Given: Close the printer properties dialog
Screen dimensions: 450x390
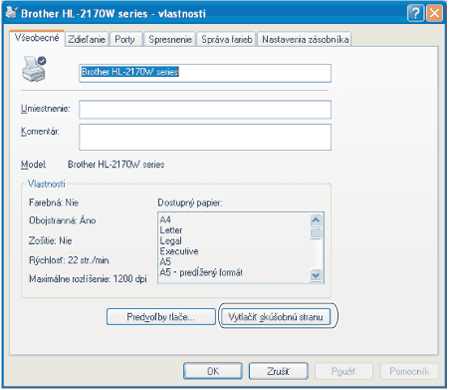Looking at the screenshot, I should [435, 13].
